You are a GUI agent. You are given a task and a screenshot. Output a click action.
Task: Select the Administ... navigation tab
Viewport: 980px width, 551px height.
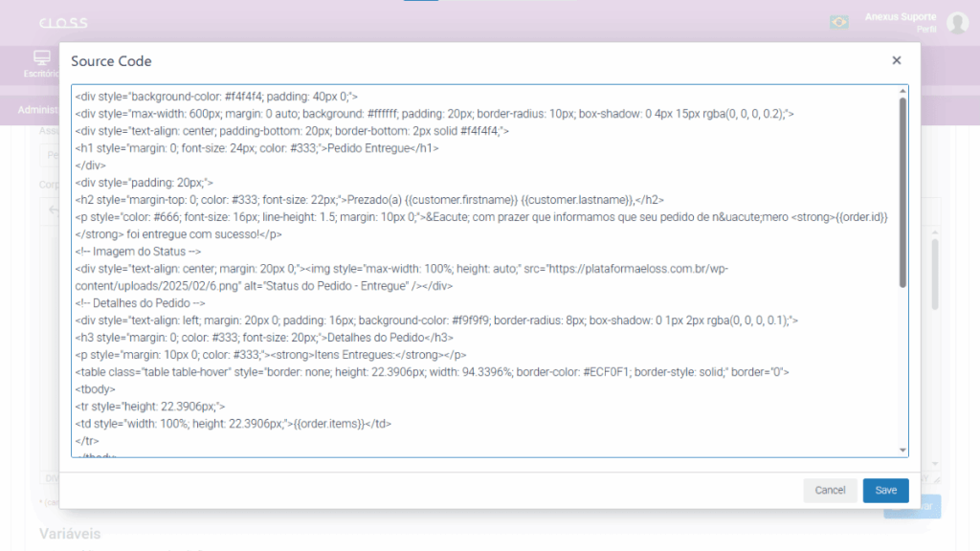coord(38,110)
